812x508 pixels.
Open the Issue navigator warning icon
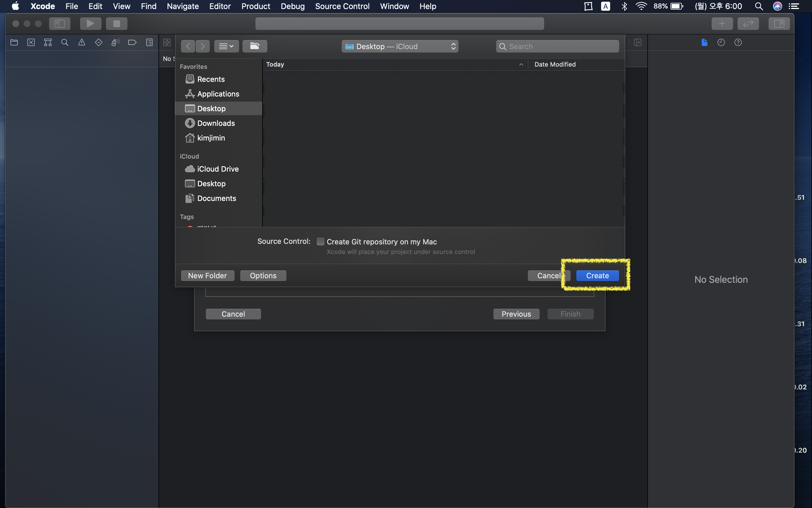[x=81, y=42]
